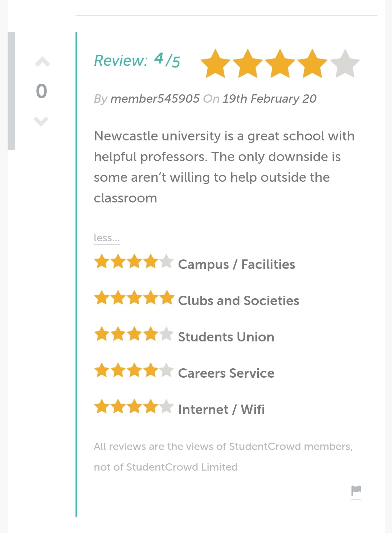The image size is (392, 533).
Task: Click the grey star beside Careers Service
Action: (167, 370)
